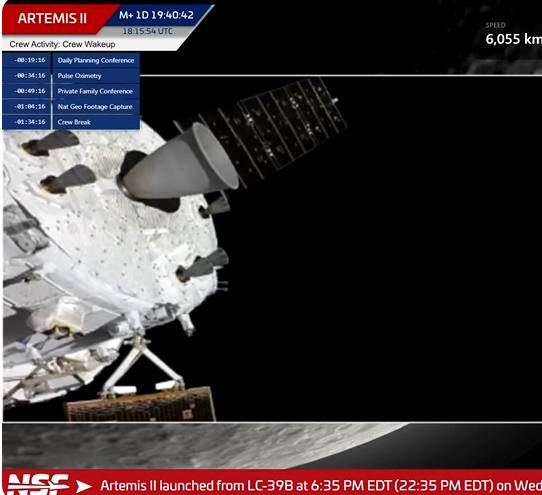Click the -01:34:16 countdown timer

click(30, 122)
